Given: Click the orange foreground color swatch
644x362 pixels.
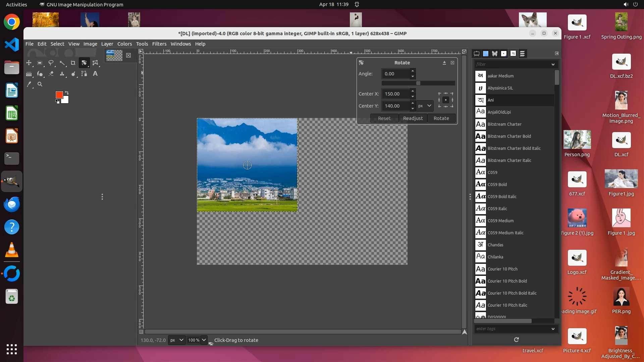Looking at the screenshot, I should [x=59, y=95].
